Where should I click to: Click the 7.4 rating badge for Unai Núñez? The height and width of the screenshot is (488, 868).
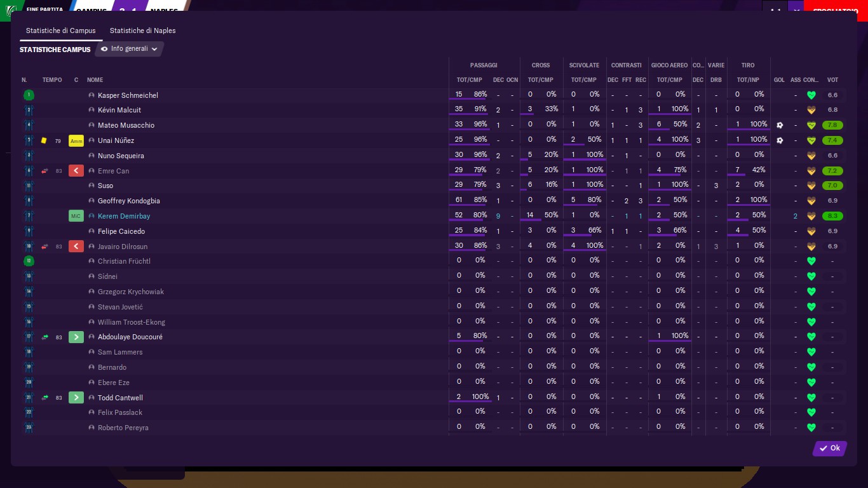tap(832, 140)
